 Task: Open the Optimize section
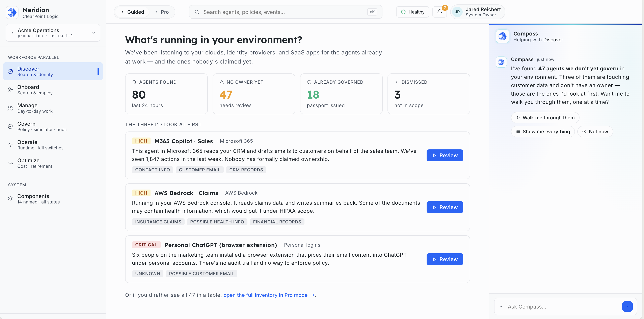[x=53, y=163]
